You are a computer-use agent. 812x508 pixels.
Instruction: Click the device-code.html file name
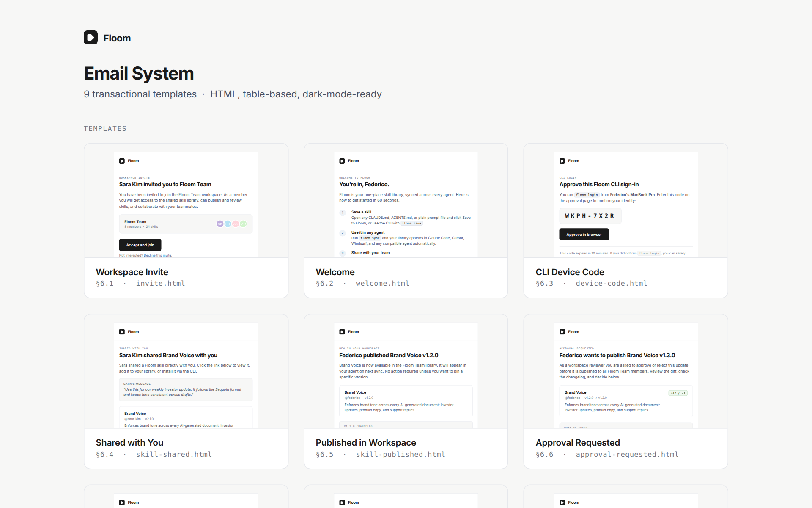pyautogui.click(x=611, y=284)
